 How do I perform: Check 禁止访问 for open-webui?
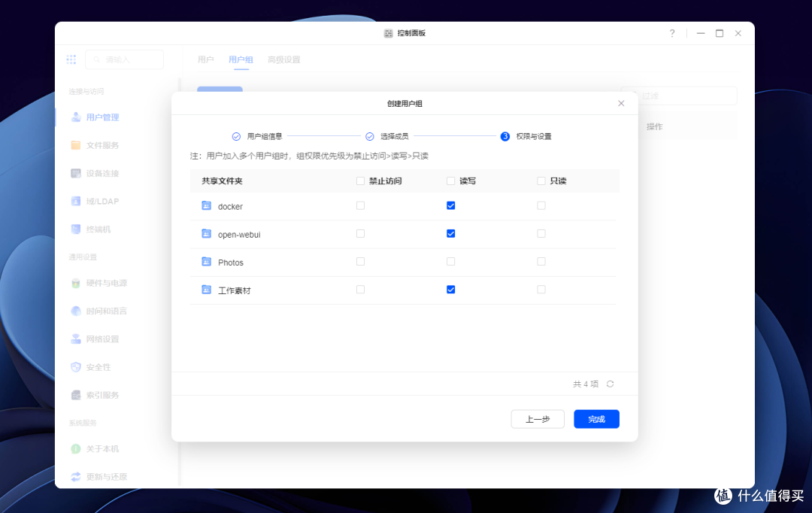coord(360,234)
